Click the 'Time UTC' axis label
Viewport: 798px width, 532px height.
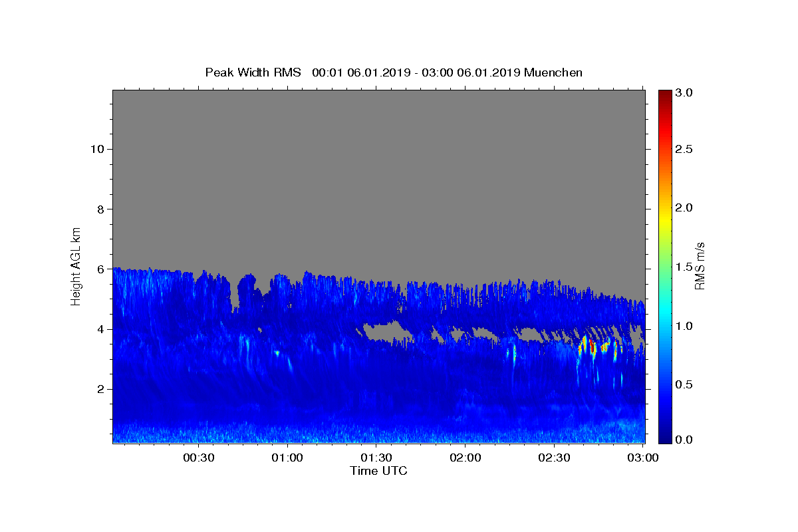click(x=378, y=471)
